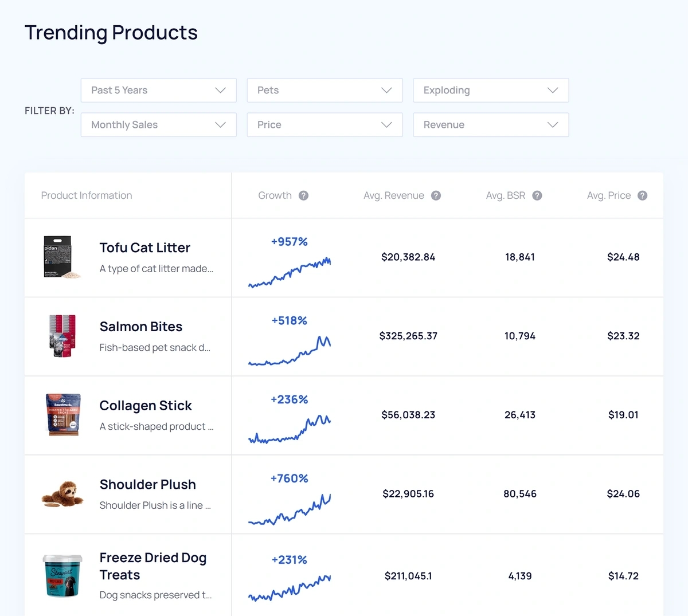Open the Salmon Bites product link
The image size is (688, 616).
tap(141, 327)
